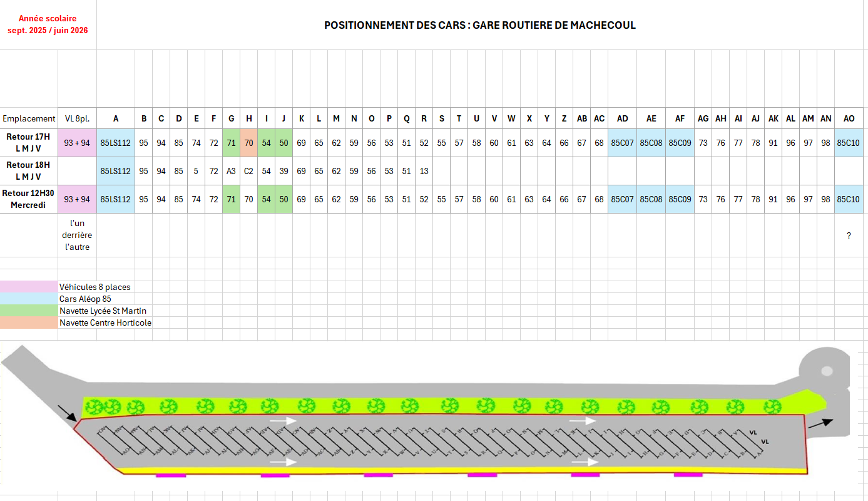This screenshot has width=868, height=501.
Task: Click the rightmost magenta marker below the yellow strip
Action: (x=688, y=475)
